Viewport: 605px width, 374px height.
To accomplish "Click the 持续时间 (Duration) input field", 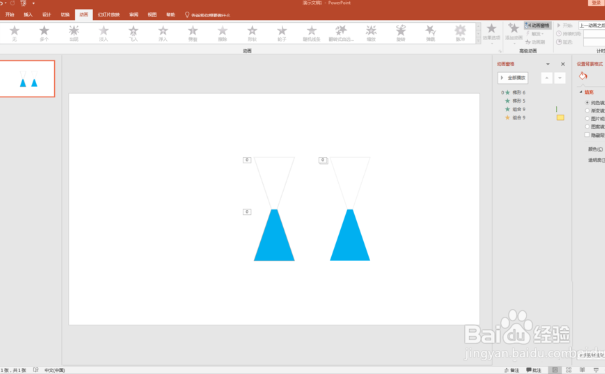I will [594, 34].
